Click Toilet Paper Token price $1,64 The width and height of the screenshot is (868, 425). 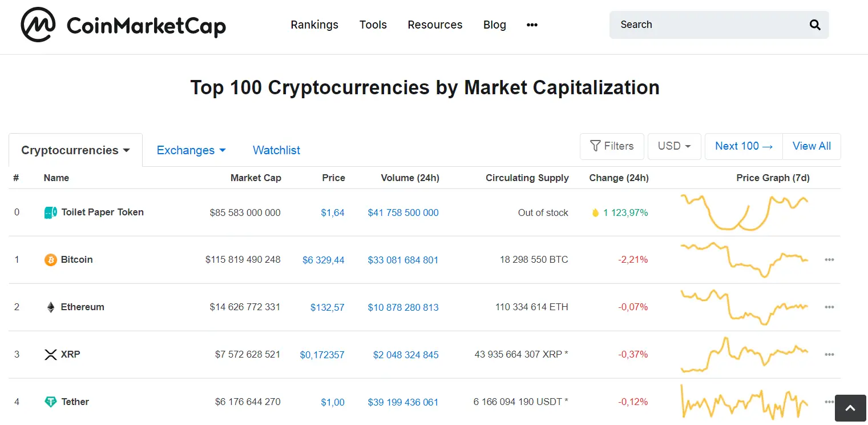pos(333,213)
